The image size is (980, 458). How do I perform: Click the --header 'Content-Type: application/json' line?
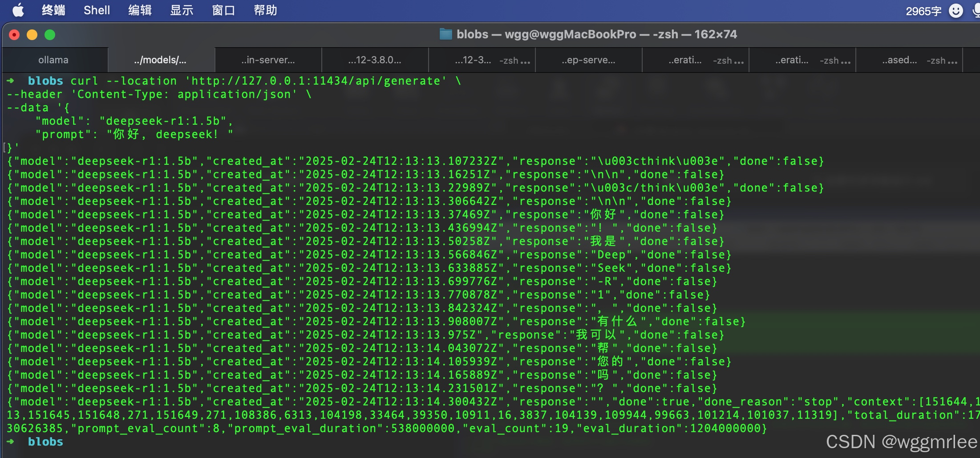[159, 94]
